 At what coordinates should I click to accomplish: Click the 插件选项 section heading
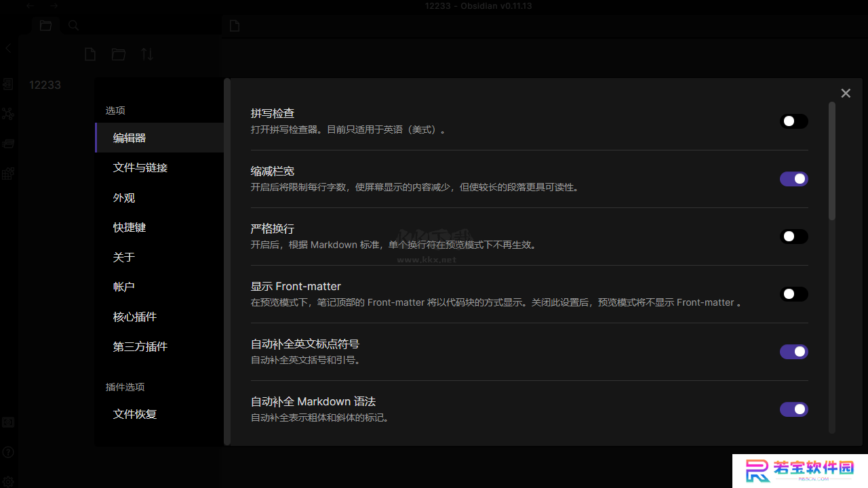click(x=125, y=387)
